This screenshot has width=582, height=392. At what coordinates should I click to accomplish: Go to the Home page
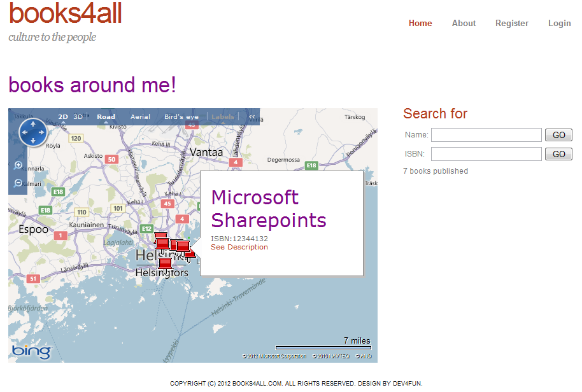coord(420,24)
